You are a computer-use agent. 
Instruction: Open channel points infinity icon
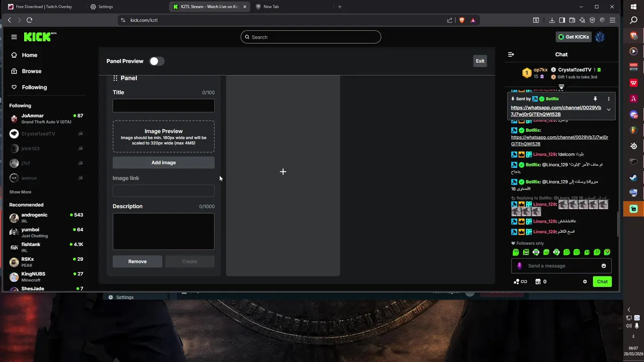tap(520, 282)
